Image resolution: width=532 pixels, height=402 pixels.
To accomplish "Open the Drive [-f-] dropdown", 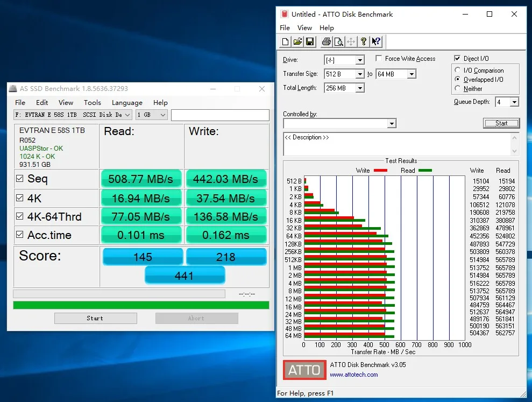I will pyautogui.click(x=360, y=60).
